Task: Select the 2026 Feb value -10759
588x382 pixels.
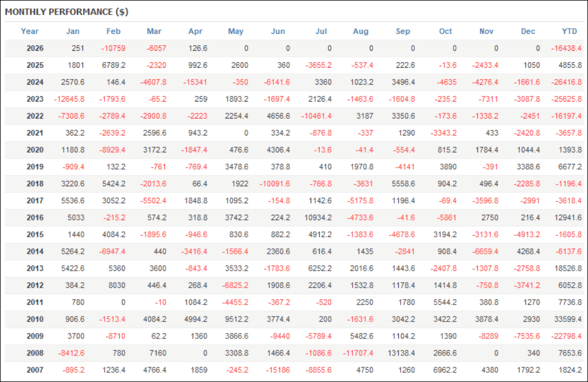Action: [113, 49]
